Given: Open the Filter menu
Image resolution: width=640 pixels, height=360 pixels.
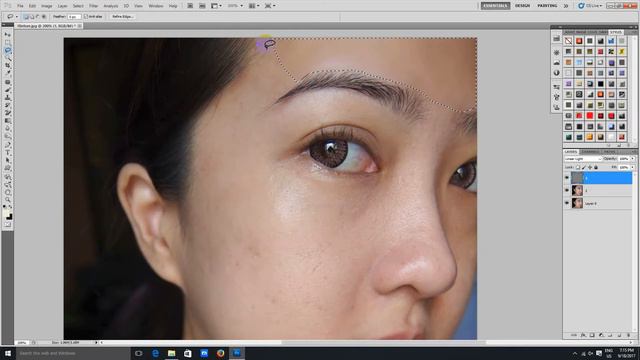Looking at the screenshot, I should (93, 6).
